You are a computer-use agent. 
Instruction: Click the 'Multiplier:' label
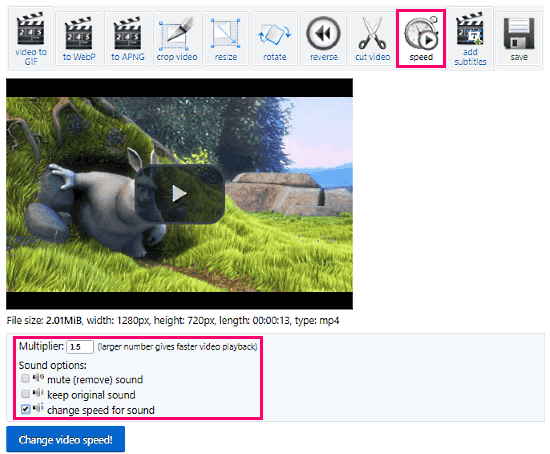tap(41, 346)
